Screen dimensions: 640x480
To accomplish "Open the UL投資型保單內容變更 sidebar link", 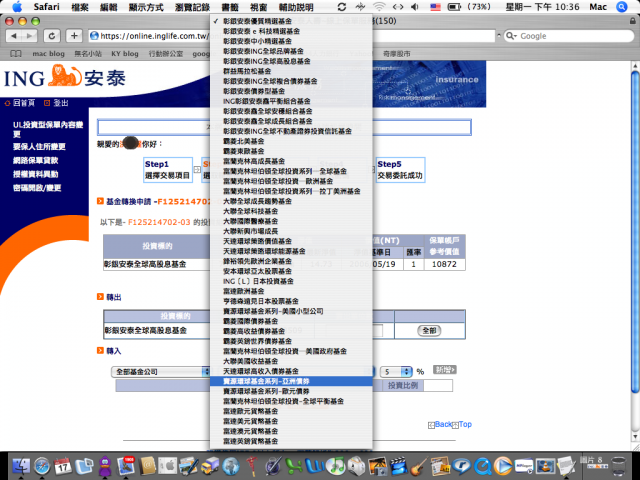I will (x=48, y=129).
